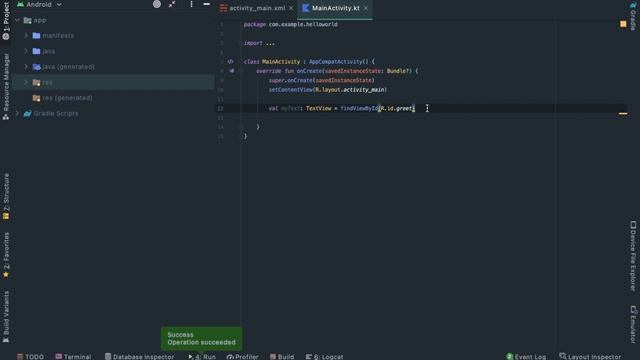The height and width of the screenshot is (360, 640).
Task: Expand the Gradle Scripts node
Action: [x=17, y=113]
